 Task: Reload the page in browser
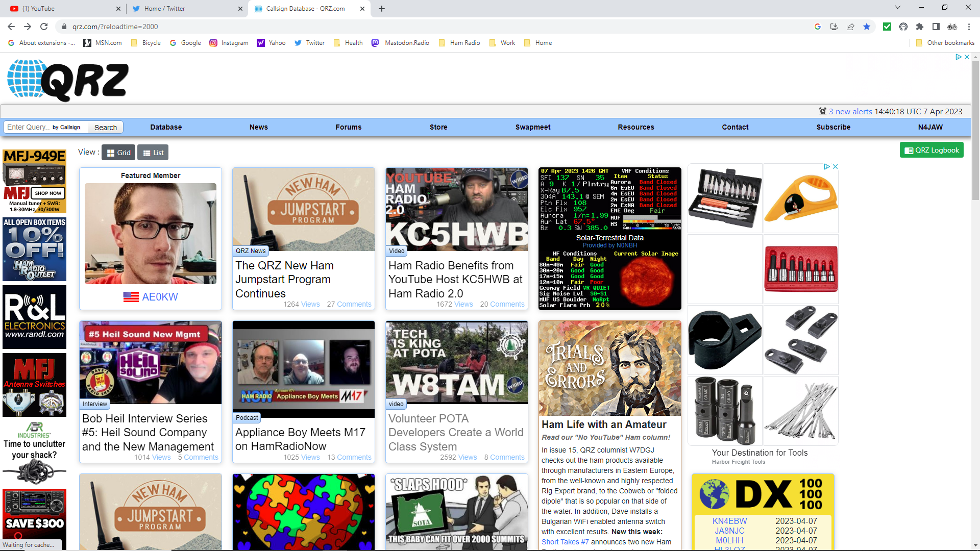click(x=44, y=27)
